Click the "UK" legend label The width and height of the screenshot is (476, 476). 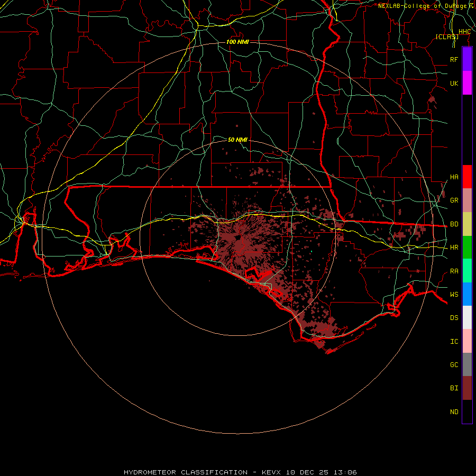click(x=454, y=83)
